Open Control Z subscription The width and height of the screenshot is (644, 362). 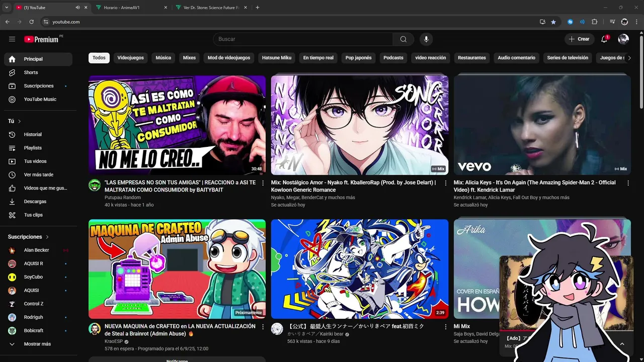point(38,304)
